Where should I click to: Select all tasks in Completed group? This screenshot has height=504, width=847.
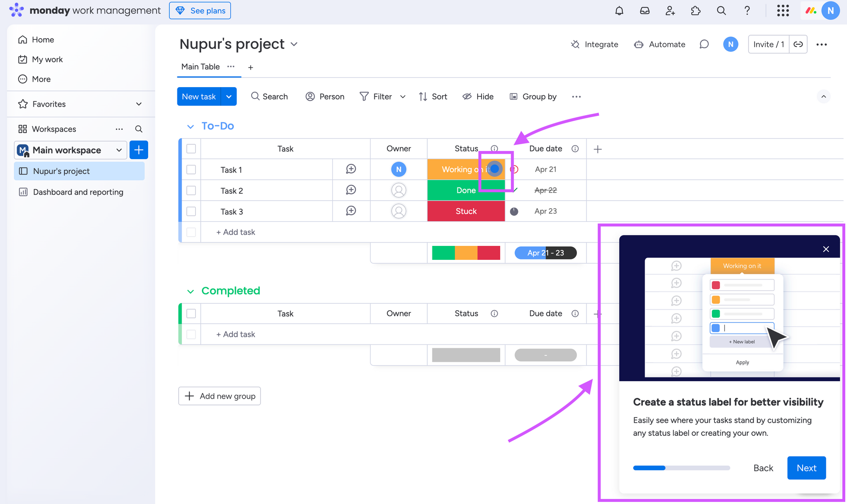(x=191, y=314)
